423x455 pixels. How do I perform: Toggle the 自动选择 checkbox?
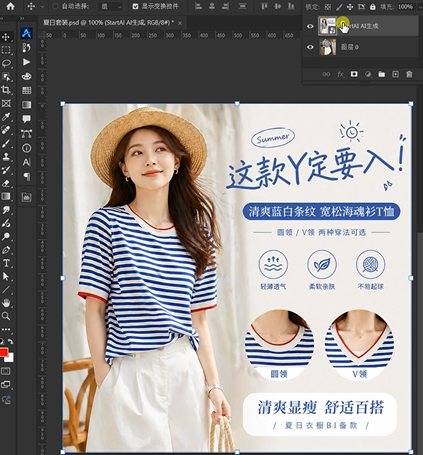[x=55, y=6]
